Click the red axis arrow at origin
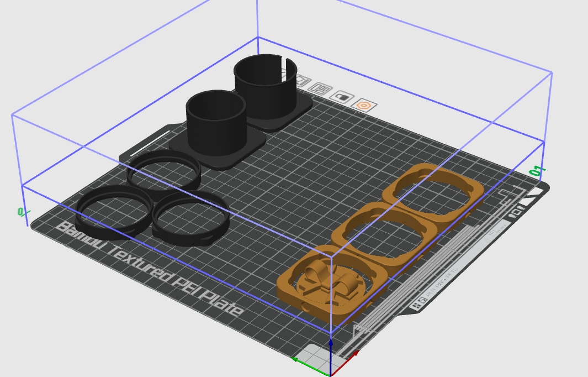The height and width of the screenshot is (377, 588). pyautogui.click(x=352, y=353)
